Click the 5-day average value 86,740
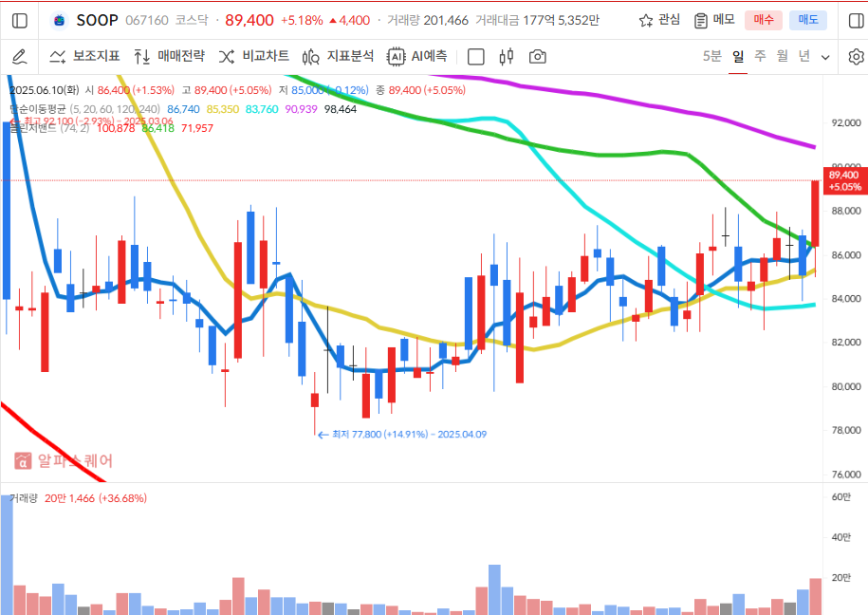The width and height of the screenshot is (868, 615). 183,109
